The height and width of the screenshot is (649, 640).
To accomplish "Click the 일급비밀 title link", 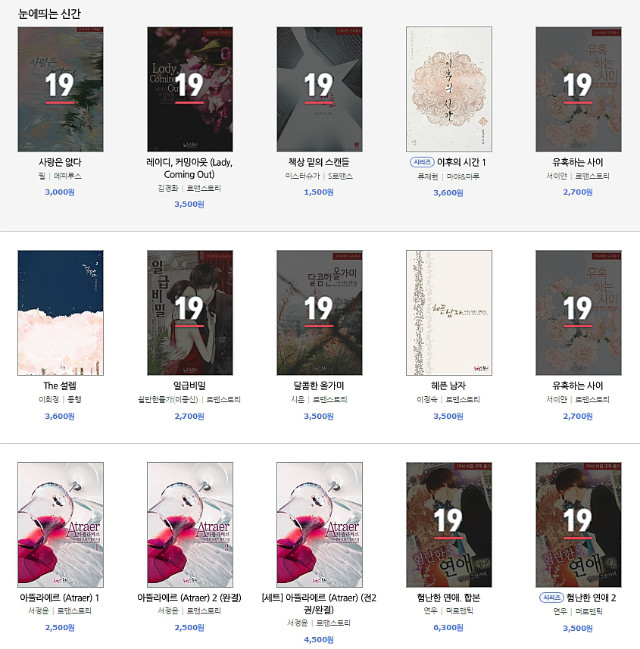I will click(x=189, y=386).
